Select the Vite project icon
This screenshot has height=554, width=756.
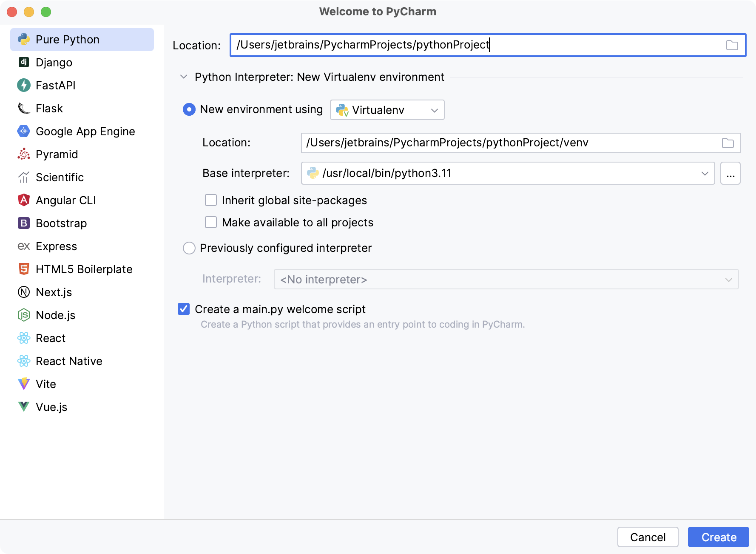24,384
